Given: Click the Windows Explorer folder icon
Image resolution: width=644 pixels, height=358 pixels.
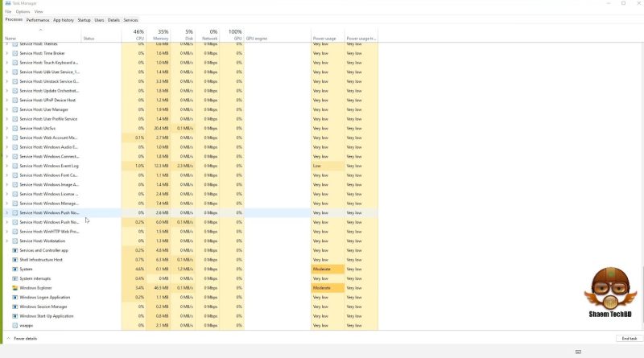Looking at the screenshot, I should tap(15, 288).
